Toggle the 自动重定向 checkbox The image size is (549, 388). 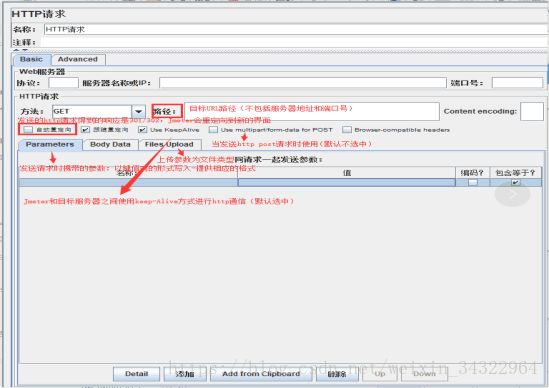[28, 130]
